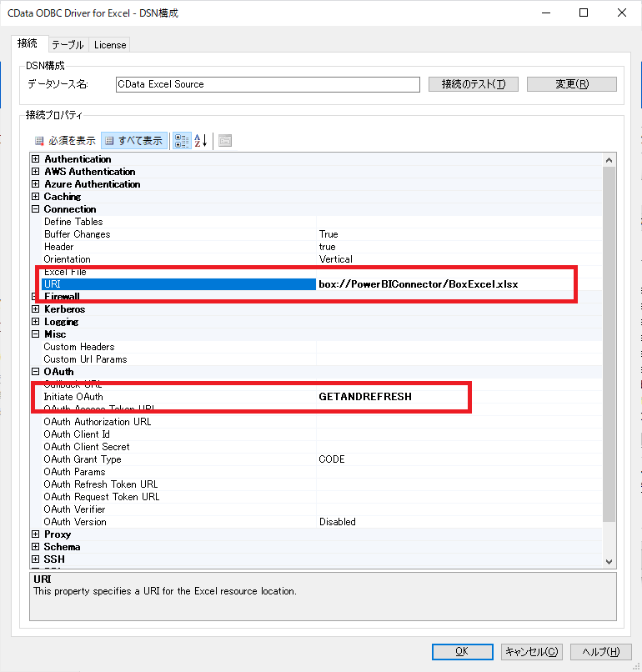Select the OAuth Client Id property
This screenshot has height=672, width=642.
point(178,434)
